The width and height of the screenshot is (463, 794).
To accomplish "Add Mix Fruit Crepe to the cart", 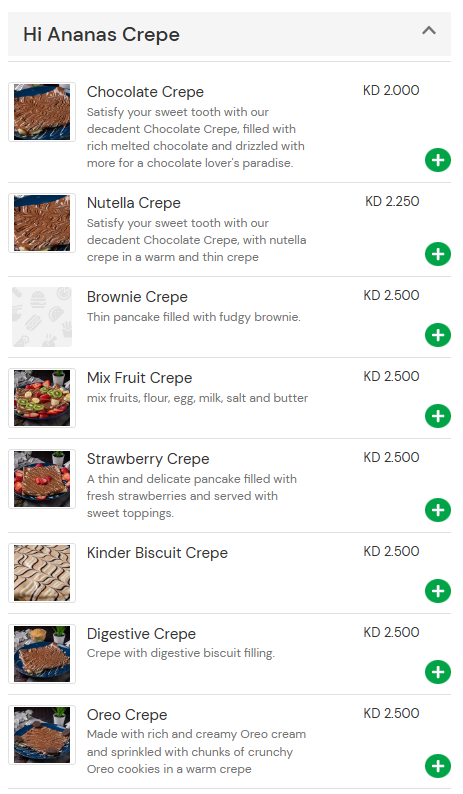I will pos(438,416).
